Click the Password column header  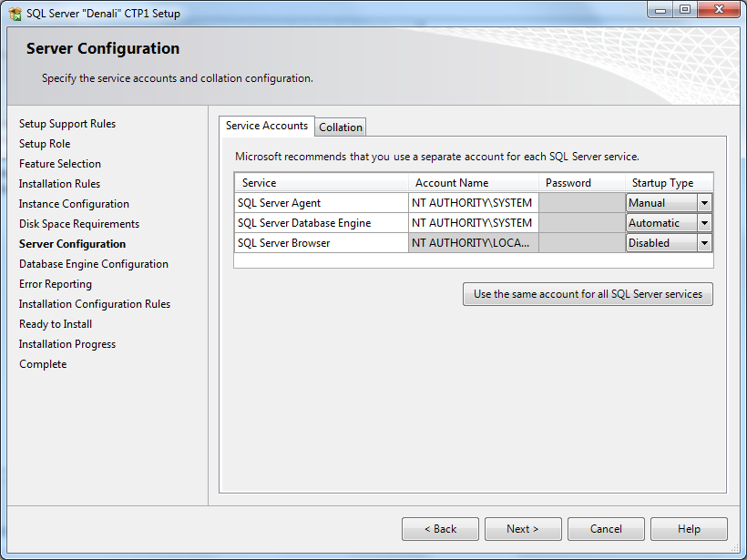coord(582,183)
